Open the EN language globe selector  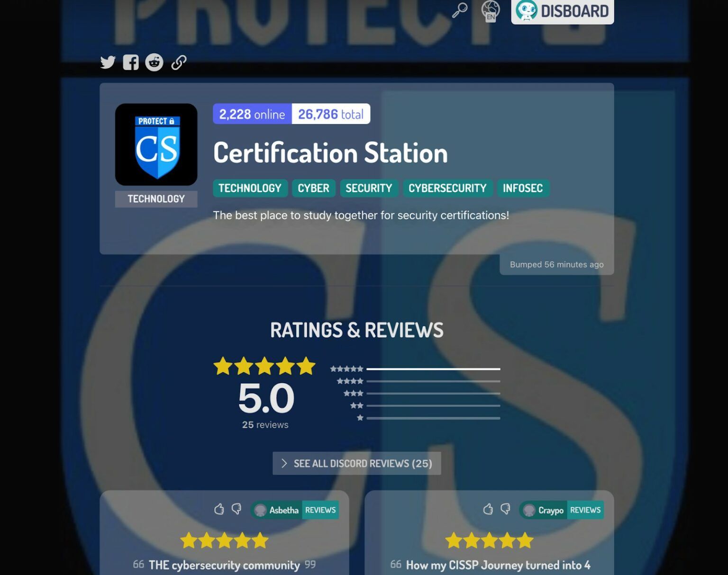[x=491, y=11]
